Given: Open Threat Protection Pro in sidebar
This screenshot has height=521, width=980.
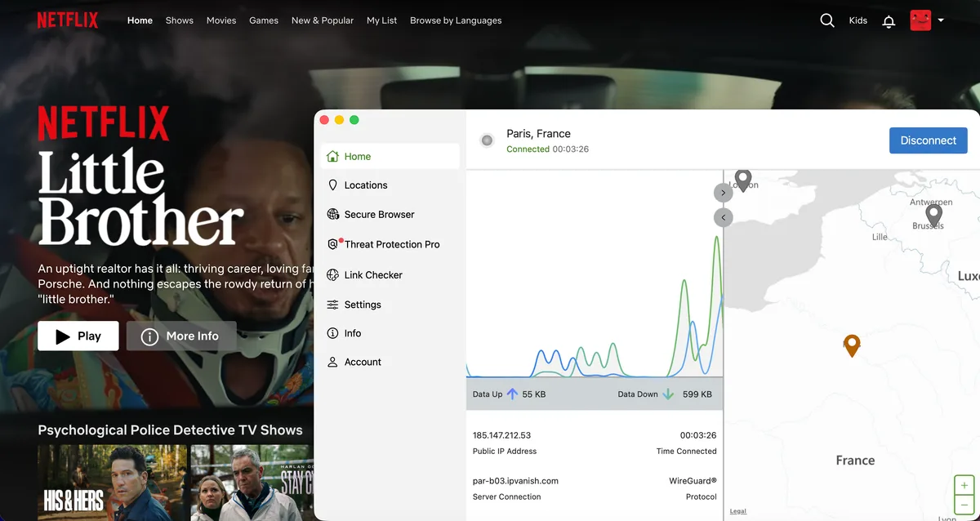Looking at the screenshot, I should click(x=390, y=244).
